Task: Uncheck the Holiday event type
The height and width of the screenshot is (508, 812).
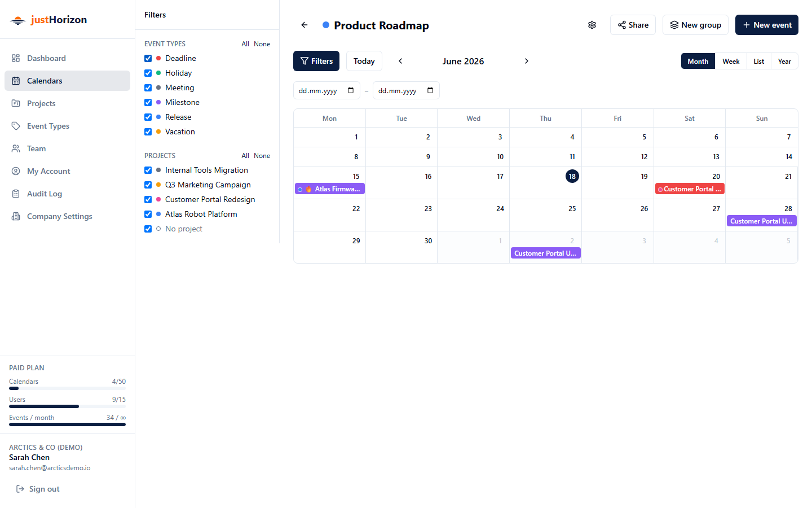Action: point(148,73)
